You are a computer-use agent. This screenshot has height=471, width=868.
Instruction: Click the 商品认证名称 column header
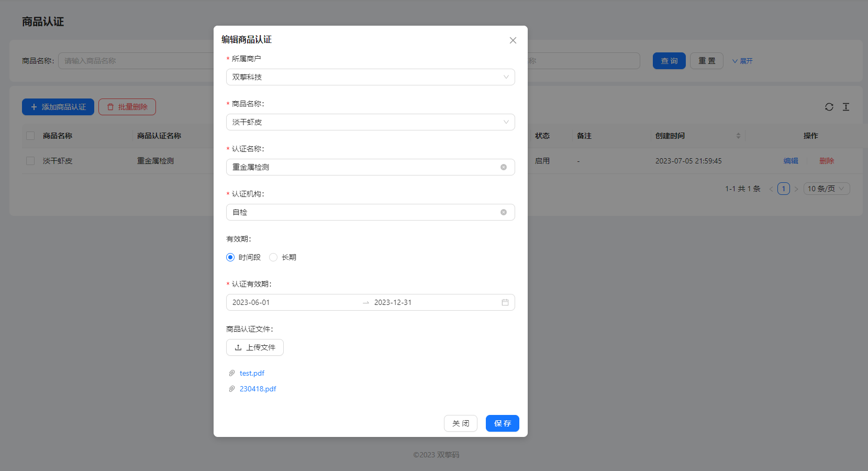point(159,136)
